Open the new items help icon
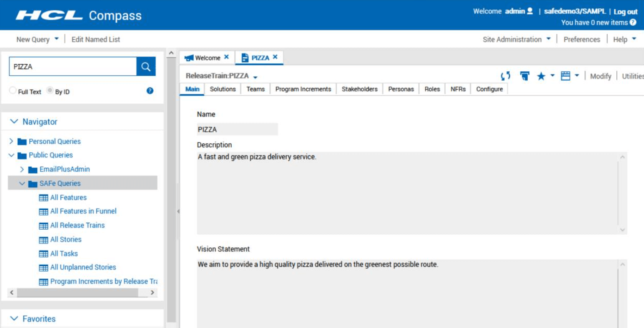Image resolution: width=644 pixels, height=328 pixels. pyautogui.click(x=633, y=22)
